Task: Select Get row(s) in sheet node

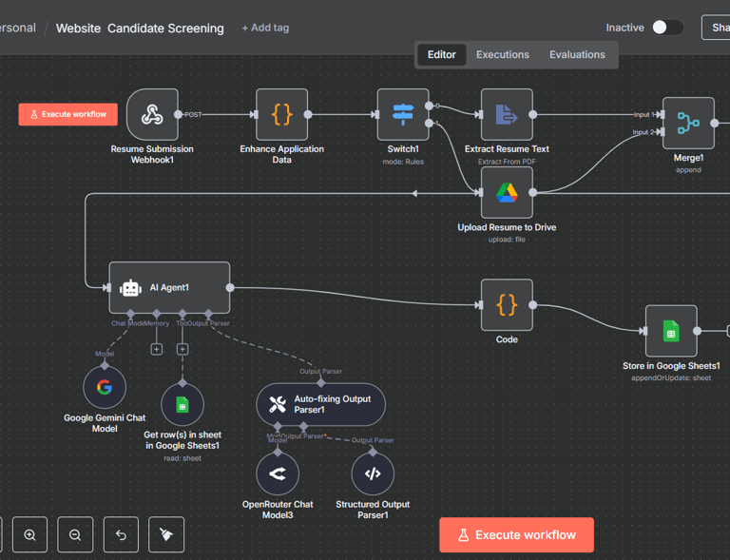Action: pyautogui.click(x=182, y=404)
